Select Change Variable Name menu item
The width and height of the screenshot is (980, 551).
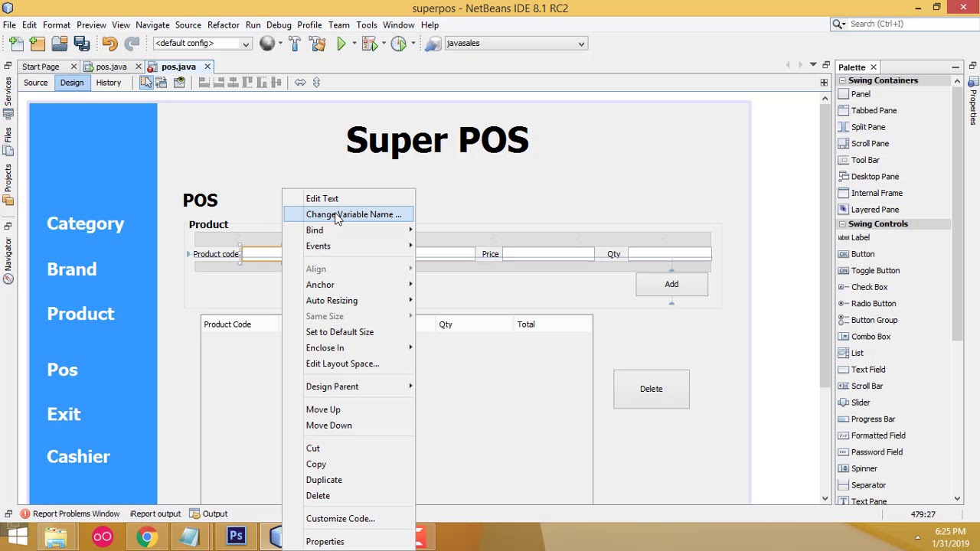pos(349,214)
